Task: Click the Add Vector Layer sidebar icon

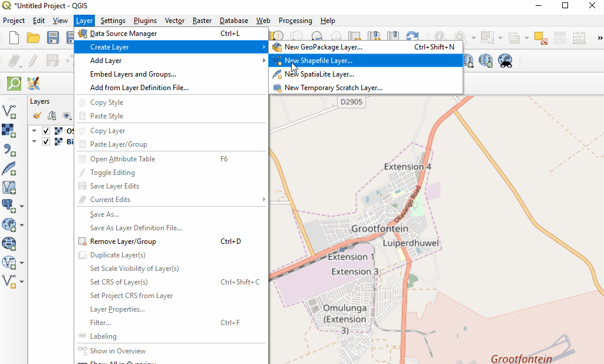Action: tap(9, 111)
